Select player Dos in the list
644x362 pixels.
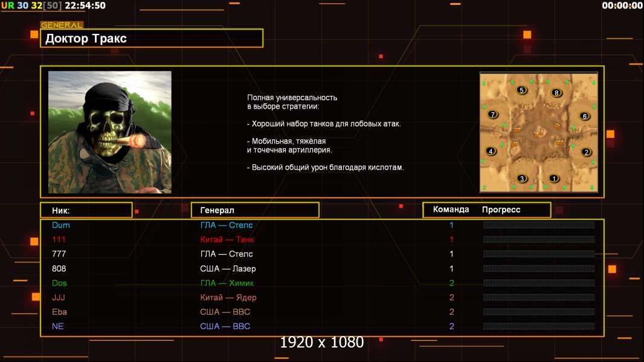(x=59, y=283)
